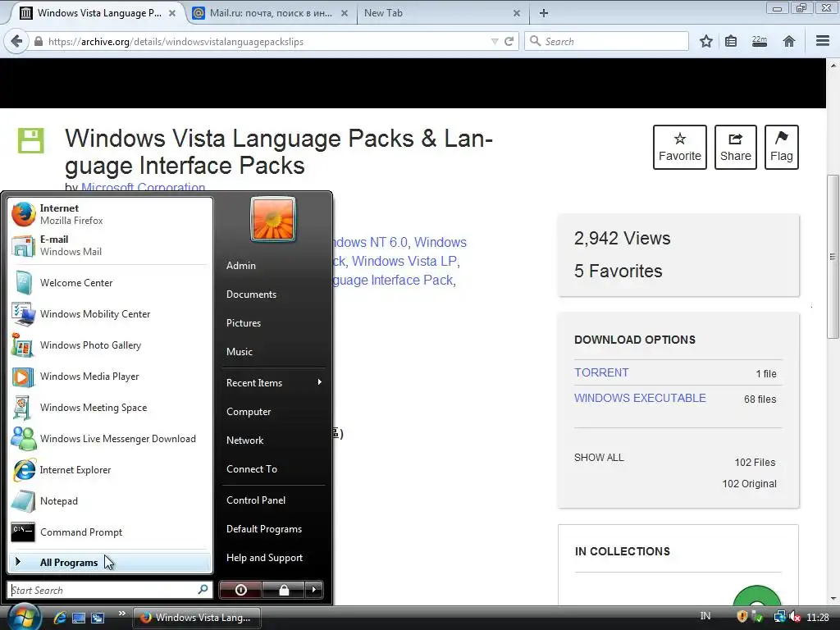Click SHOW ALL files link
The width and height of the screenshot is (840, 630).
(x=599, y=458)
